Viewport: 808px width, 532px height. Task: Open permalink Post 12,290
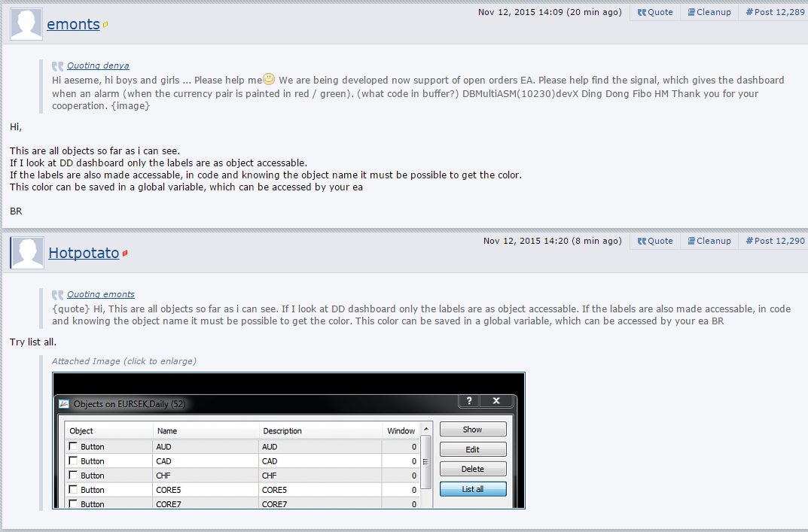pos(775,241)
